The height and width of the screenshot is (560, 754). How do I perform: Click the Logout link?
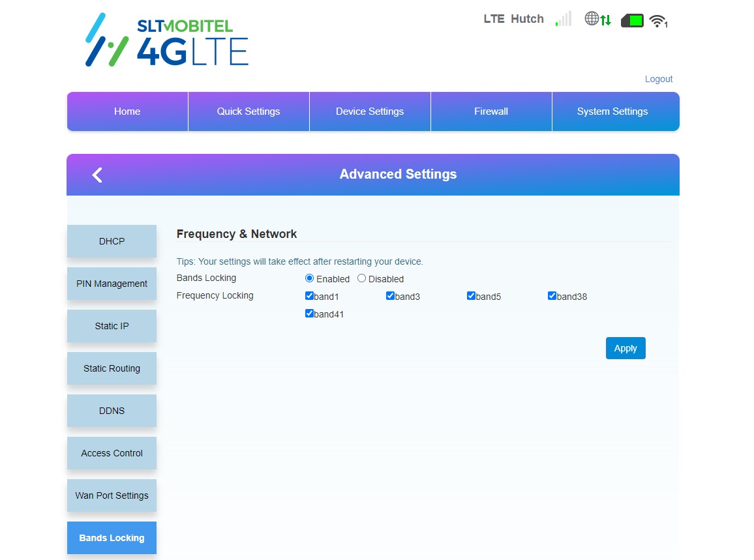click(x=658, y=79)
